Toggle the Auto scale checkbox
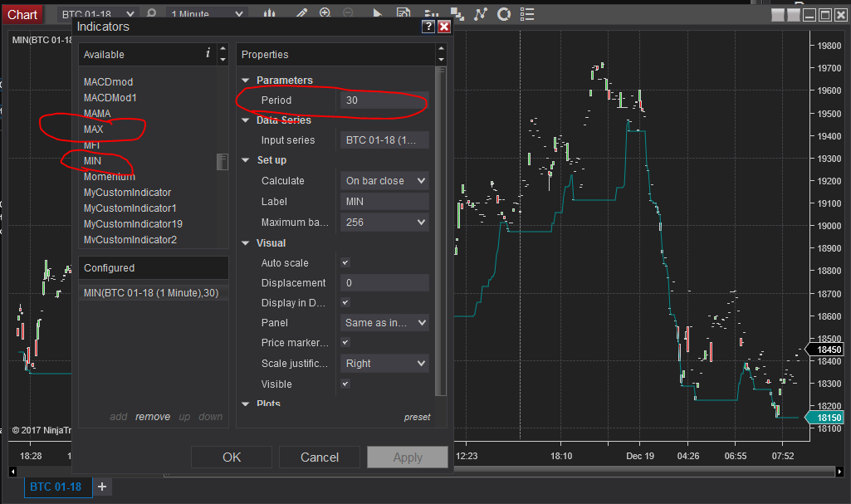The height and width of the screenshot is (504, 851). pyautogui.click(x=345, y=262)
